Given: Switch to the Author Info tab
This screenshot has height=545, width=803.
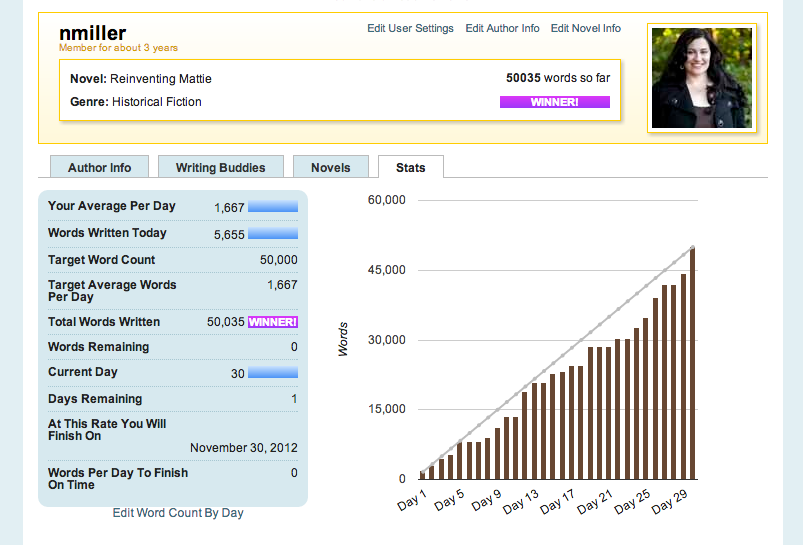Looking at the screenshot, I should click(x=100, y=167).
